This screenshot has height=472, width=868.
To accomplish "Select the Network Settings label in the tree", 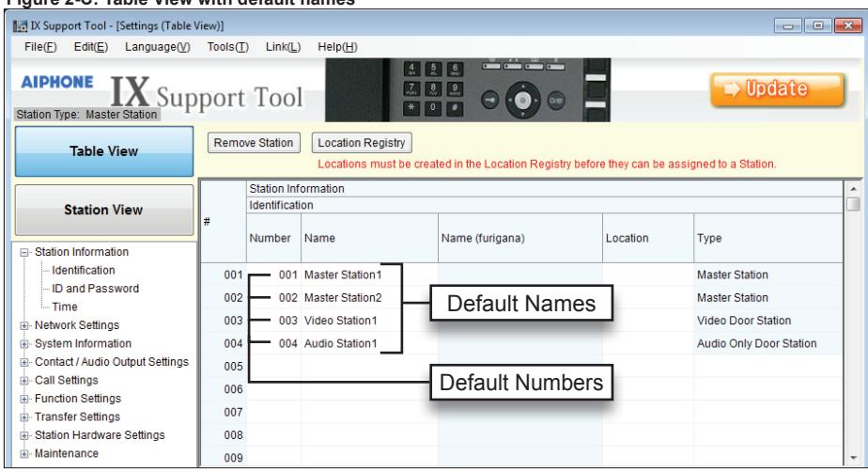I will [x=77, y=325].
